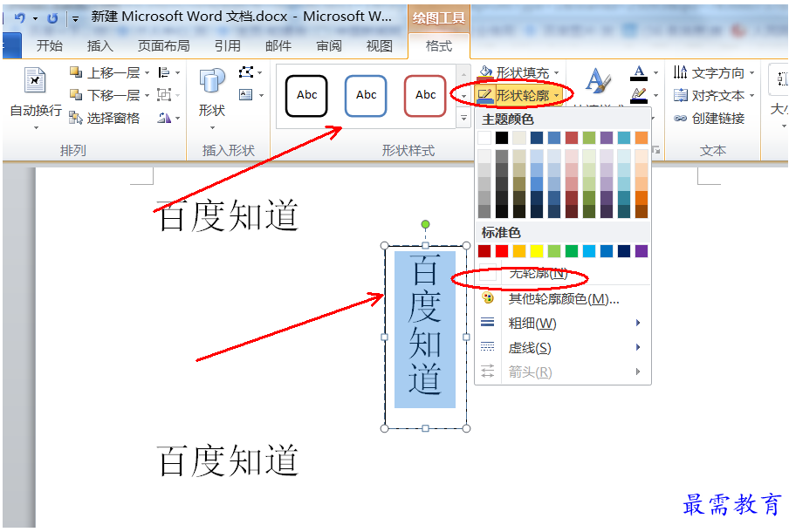Expand the 上移一层 dropdown arrow
The image size is (789, 532).
click(x=147, y=73)
